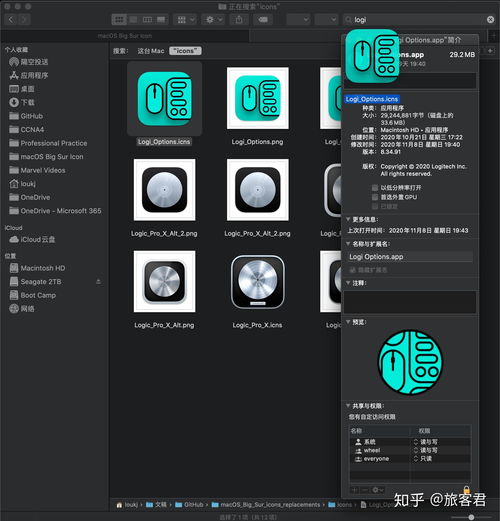Go forward with the Finder forward arrow
This screenshot has height=521, width=500.
pyautogui.click(x=24, y=19)
